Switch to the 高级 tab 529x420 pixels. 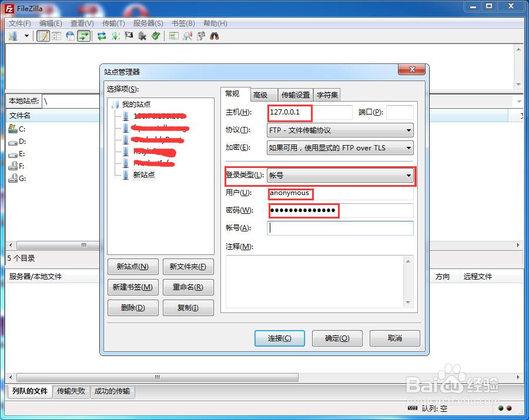[264, 95]
